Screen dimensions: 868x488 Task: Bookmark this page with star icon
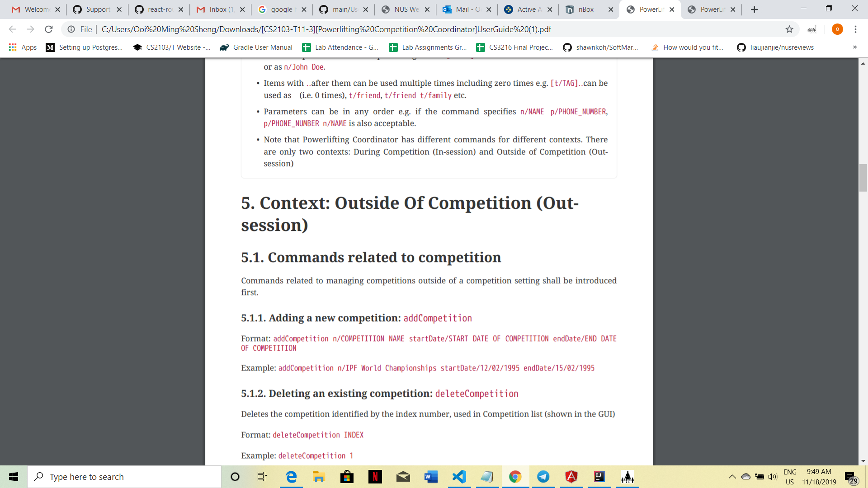coord(789,29)
